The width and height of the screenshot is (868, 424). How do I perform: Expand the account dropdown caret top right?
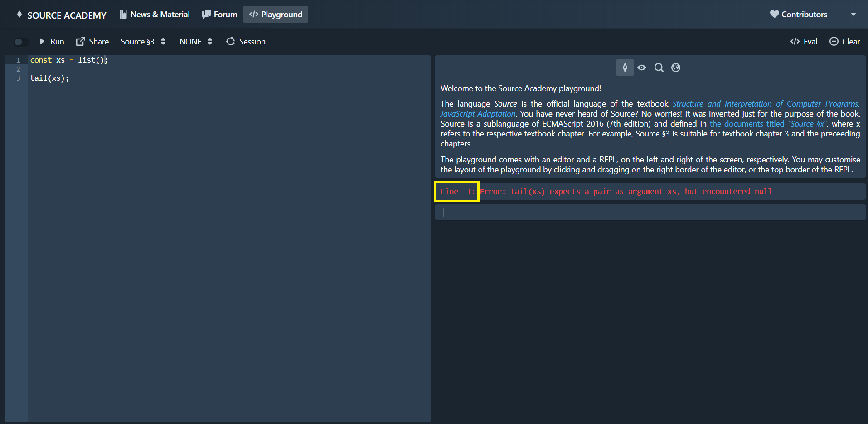[854, 14]
